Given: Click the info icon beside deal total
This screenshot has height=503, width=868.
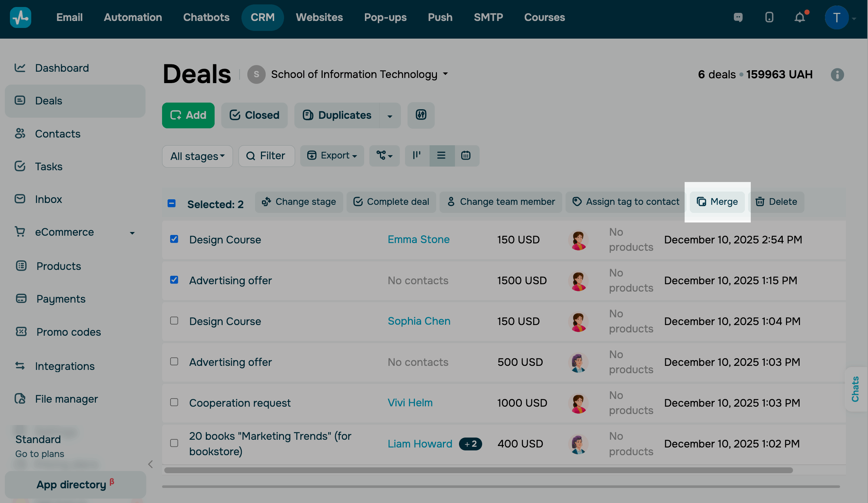Looking at the screenshot, I should tap(837, 75).
